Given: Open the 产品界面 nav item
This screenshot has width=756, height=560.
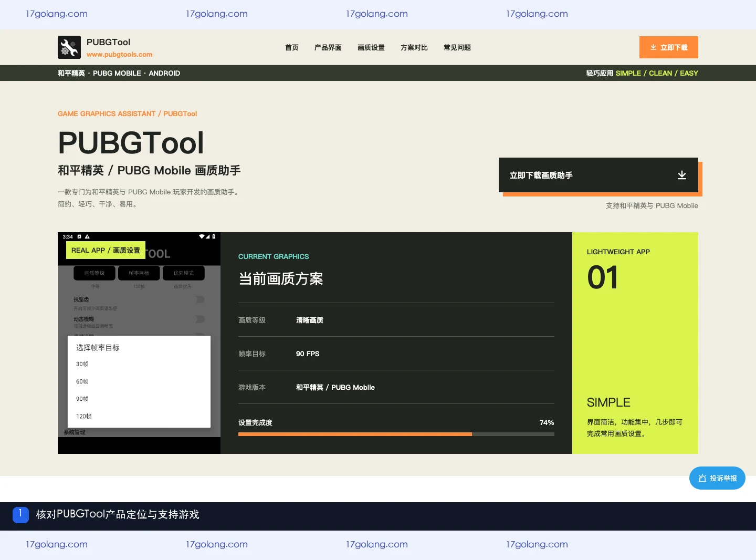Looking at the screenshot, I should click(328, 47).
